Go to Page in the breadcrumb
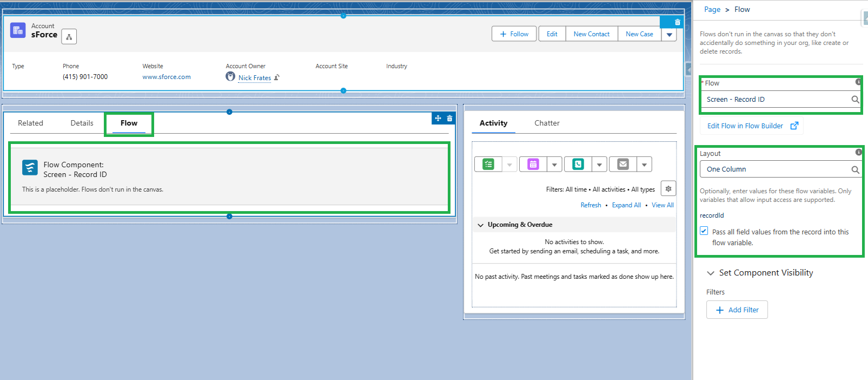Screen dimensions: 868x380 coord(712,9)
